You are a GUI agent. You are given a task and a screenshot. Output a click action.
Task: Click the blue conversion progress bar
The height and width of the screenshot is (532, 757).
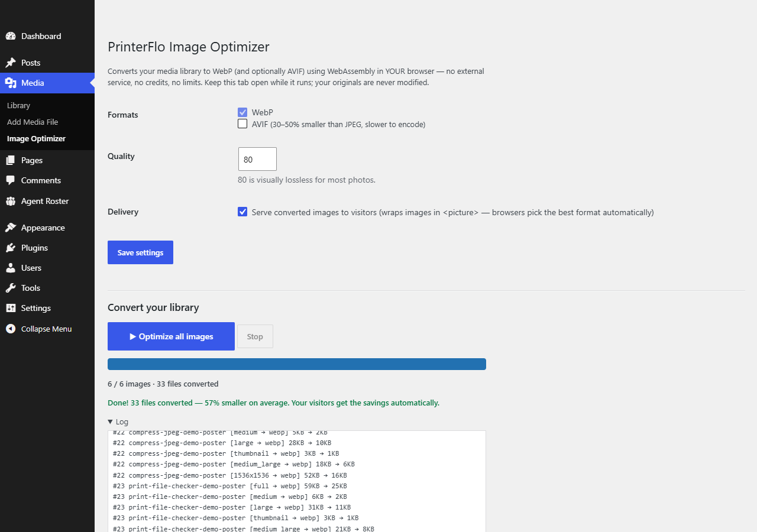[297, 364]
